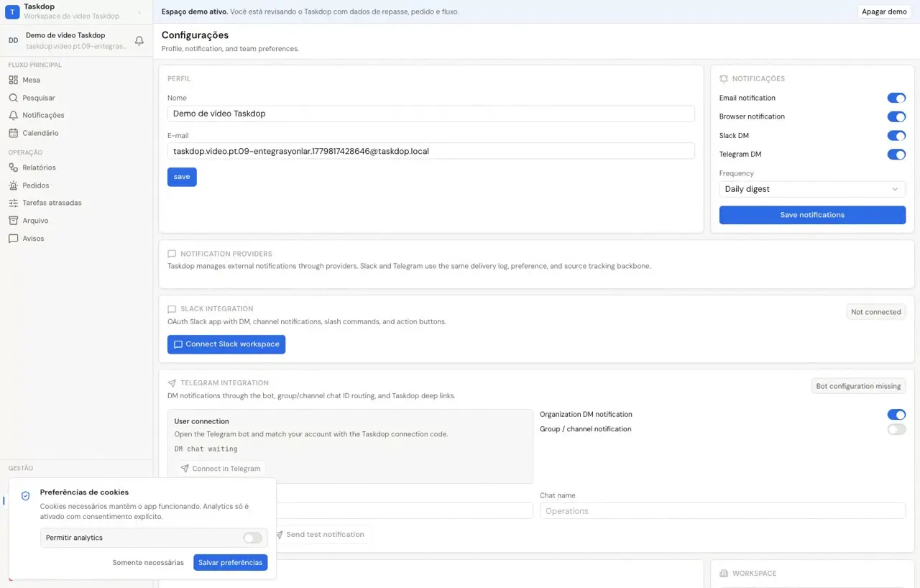Turn off Email notification switch

[x=896, y=98]
